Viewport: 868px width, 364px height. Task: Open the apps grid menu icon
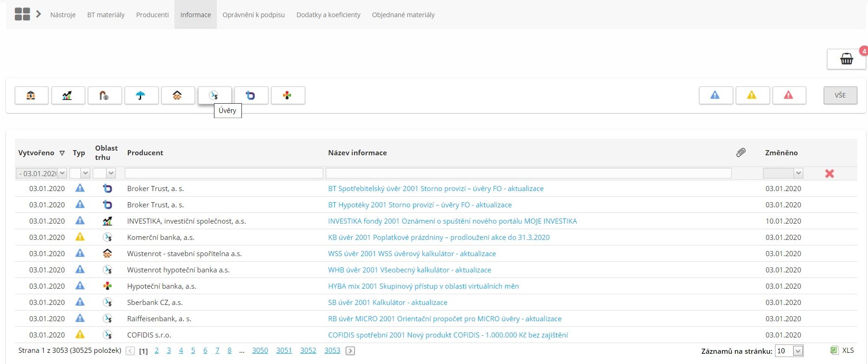point(22,14)
